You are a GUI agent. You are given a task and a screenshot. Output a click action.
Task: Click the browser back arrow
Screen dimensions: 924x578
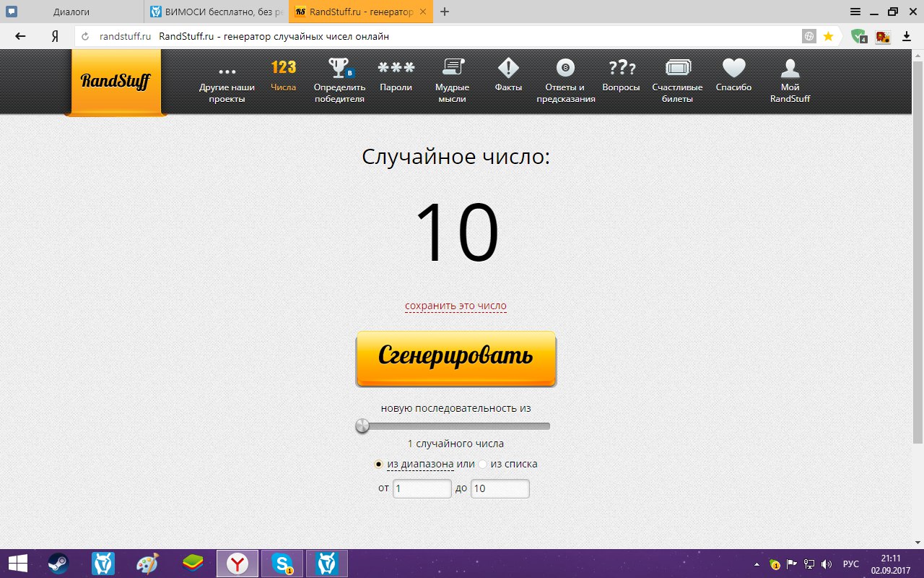(x=20, y=36)
